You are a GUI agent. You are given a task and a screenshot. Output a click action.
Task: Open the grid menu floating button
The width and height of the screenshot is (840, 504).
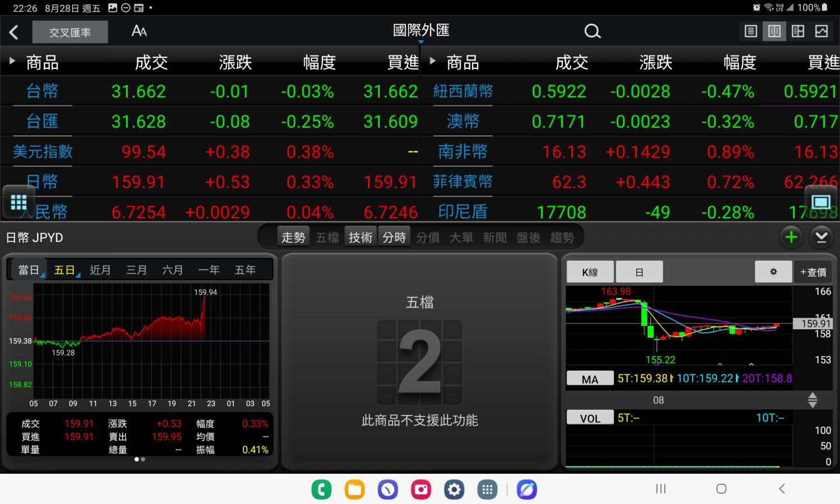(18, 202)
